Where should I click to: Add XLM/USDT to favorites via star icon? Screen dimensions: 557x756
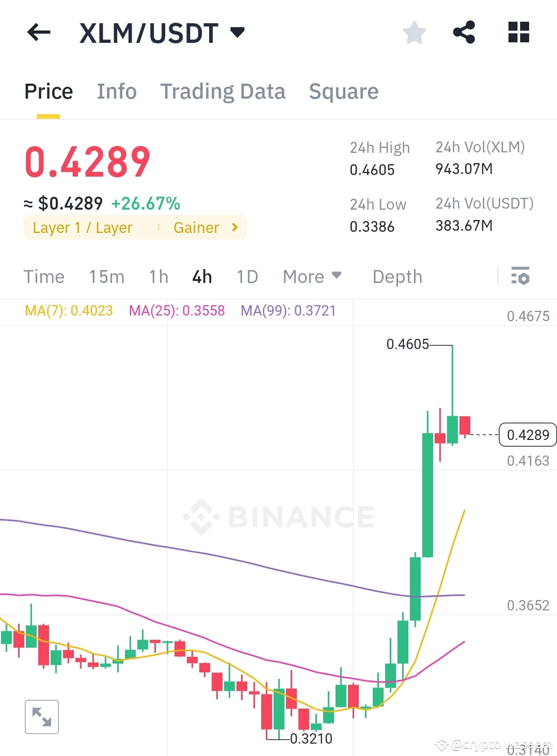pyautogui.click(x=415, y=32)
